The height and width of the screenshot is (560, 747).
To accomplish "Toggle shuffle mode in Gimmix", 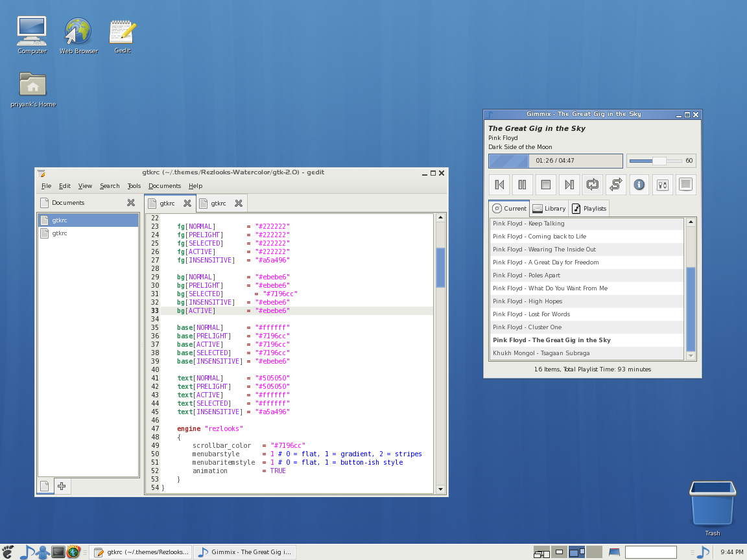I will coord(615,185).
